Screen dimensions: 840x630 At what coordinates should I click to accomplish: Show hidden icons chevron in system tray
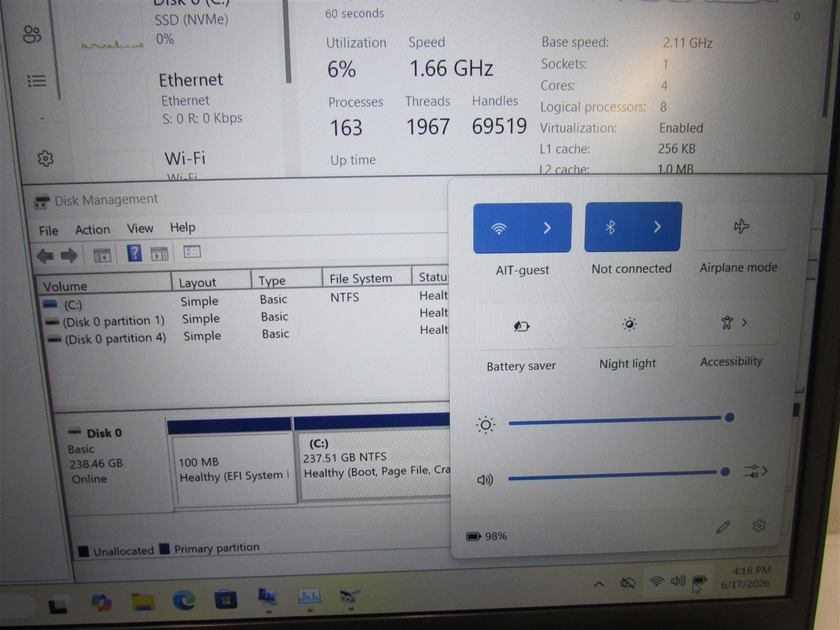coord(598,583)
